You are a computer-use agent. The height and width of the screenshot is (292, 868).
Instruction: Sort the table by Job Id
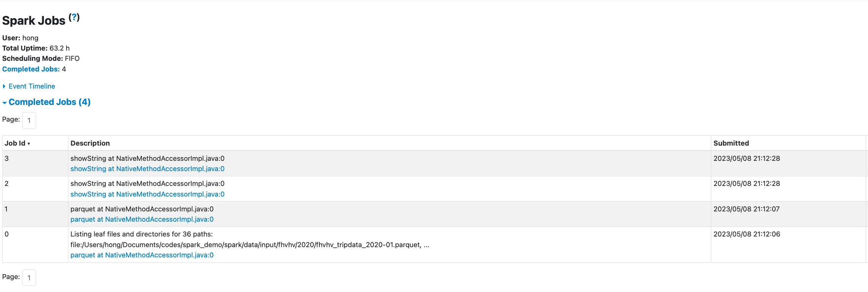tap(15, 143)
